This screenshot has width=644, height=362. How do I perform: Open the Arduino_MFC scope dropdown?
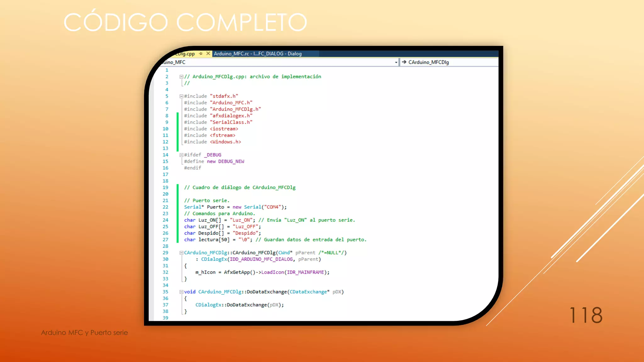(396, 62)
